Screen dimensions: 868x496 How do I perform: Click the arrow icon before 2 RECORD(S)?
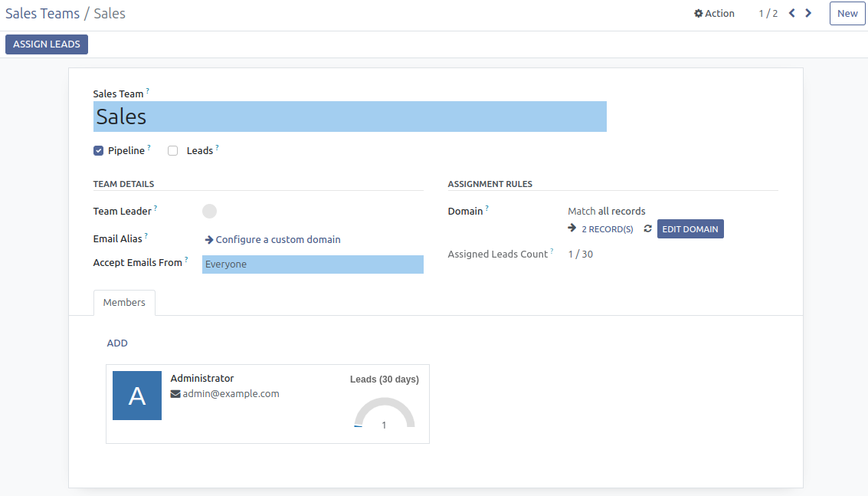[x=572, y=228]
